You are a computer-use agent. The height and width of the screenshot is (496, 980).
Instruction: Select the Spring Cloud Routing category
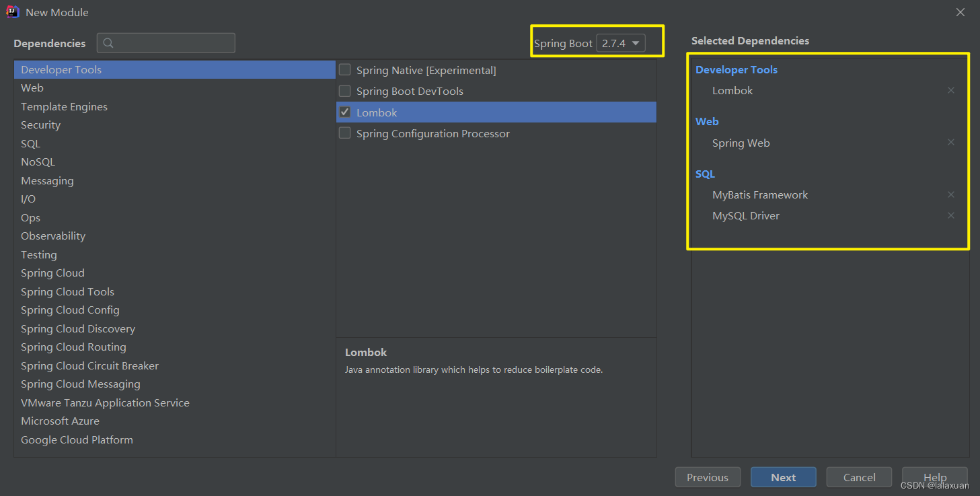click(x=175, y=347)
